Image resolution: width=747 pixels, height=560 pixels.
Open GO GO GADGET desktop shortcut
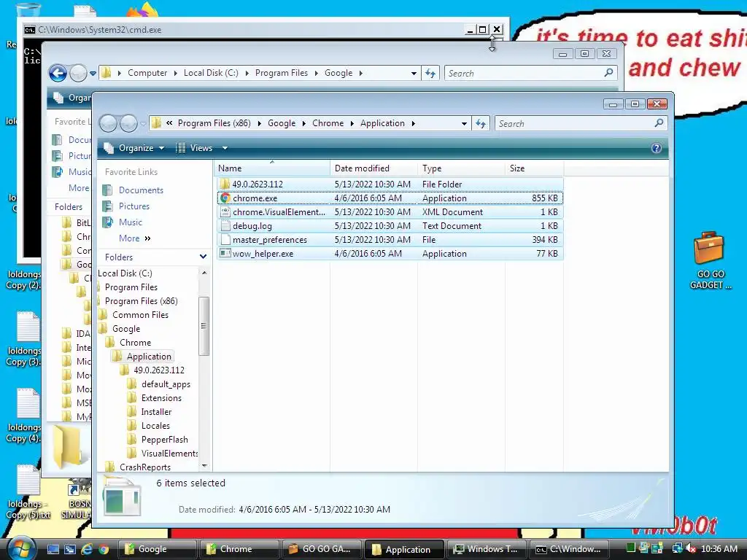point(710,261)
